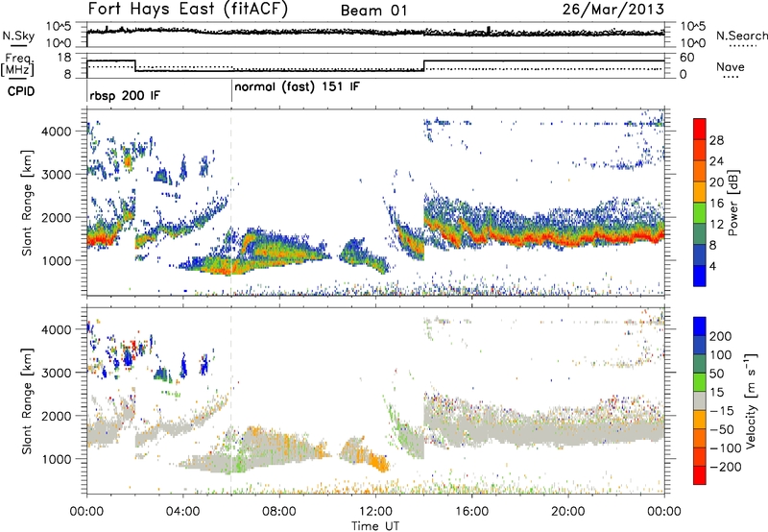Click the '12' label on Power colorbar

pyautogui.click(x=716, y=225)
